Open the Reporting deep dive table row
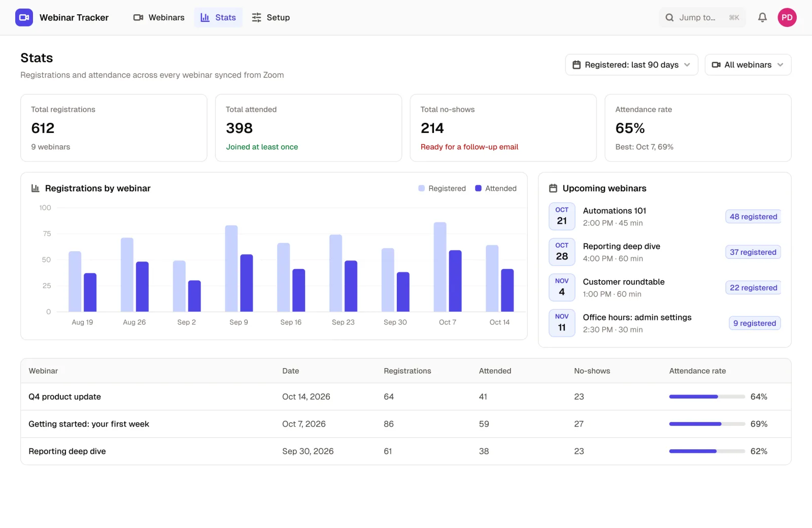Screen dimensions: 812x528 (x=406, y=451)
